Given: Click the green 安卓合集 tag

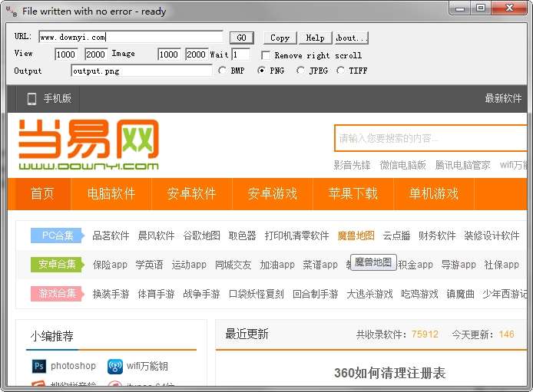Looking at the screenshot, I should (57, 265).
